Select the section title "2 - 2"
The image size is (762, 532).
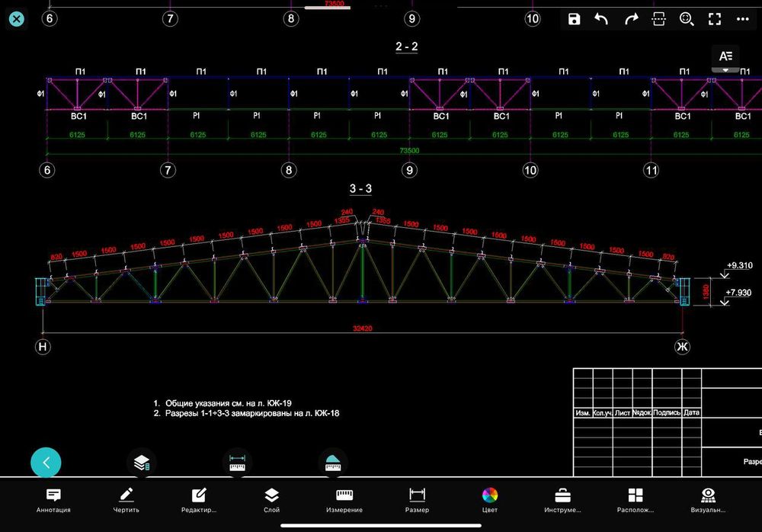[407, 46]
